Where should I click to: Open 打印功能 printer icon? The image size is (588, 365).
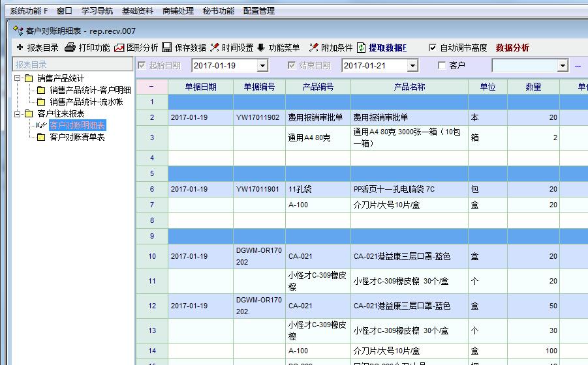[x=70, y=48]
